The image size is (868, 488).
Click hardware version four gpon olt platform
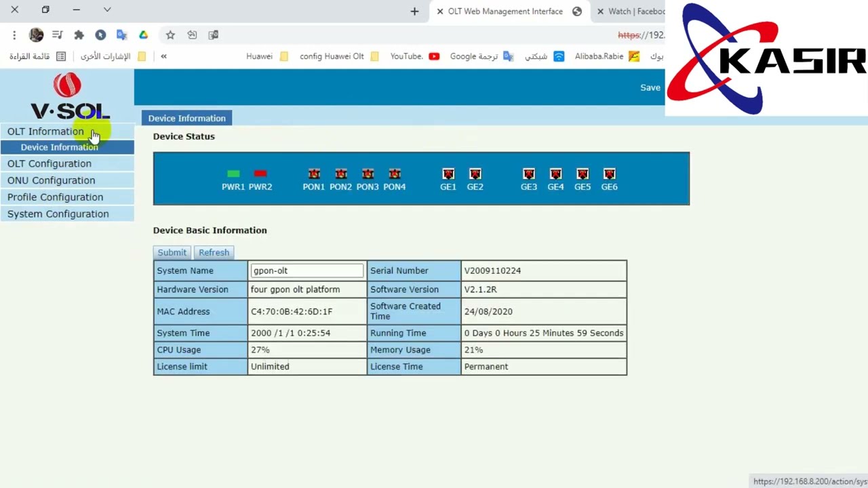tap(295, 289)
